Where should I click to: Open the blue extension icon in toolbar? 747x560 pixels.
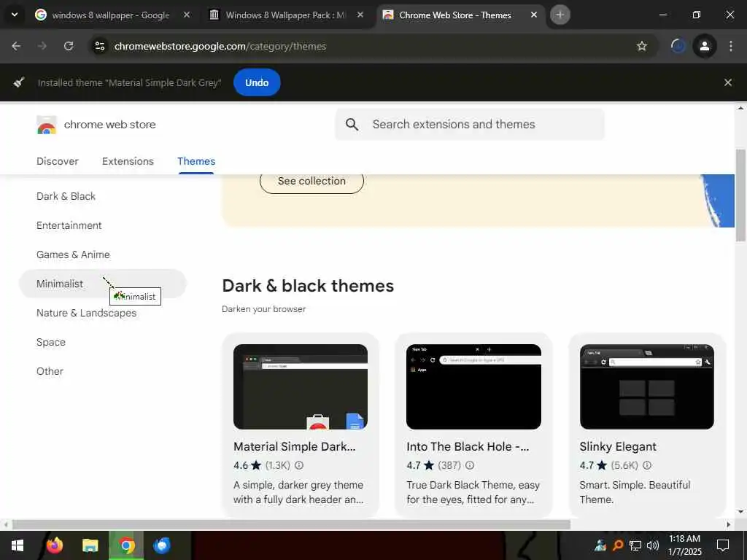[x=678, y=46]
